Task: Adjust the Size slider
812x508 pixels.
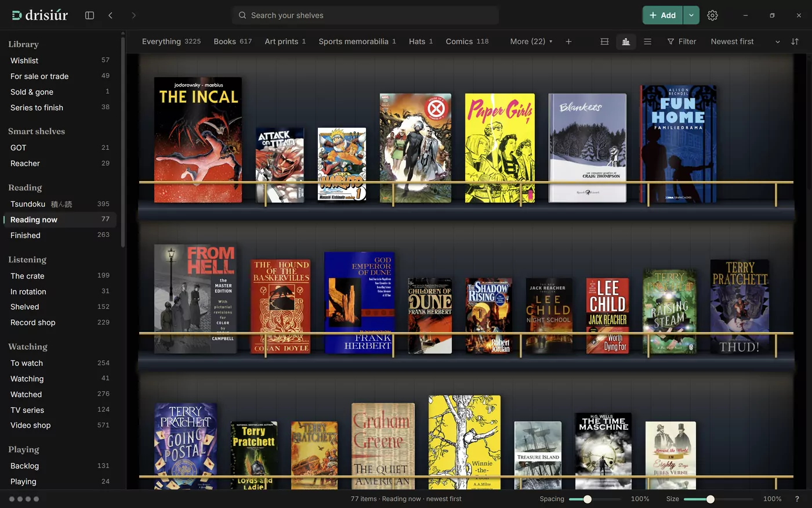Action: click(718, 499)
